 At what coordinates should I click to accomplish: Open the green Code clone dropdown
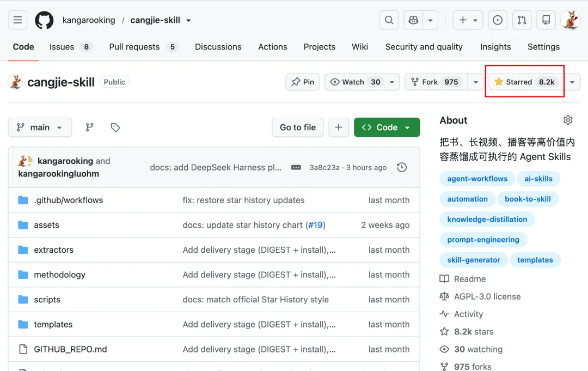[x=387, y=127]
